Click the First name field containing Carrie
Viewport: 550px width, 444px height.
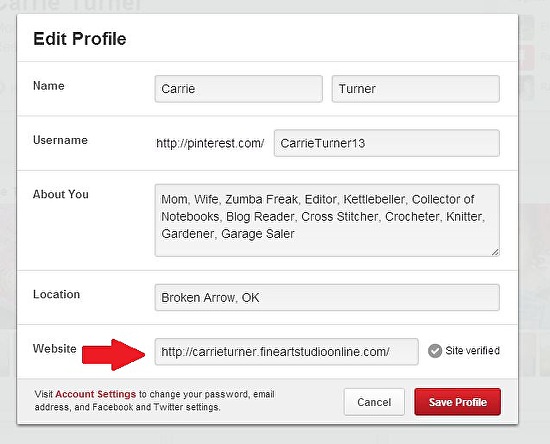239,89
